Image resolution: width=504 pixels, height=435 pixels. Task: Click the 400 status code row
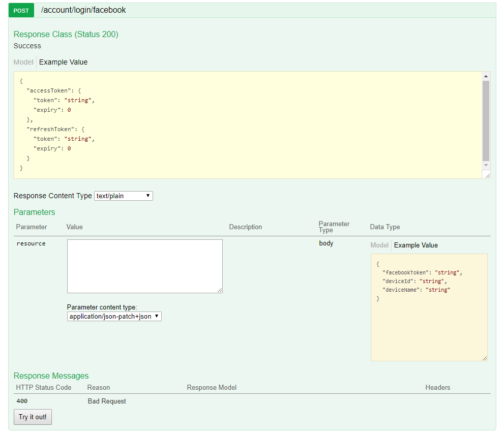pos(252,401)
